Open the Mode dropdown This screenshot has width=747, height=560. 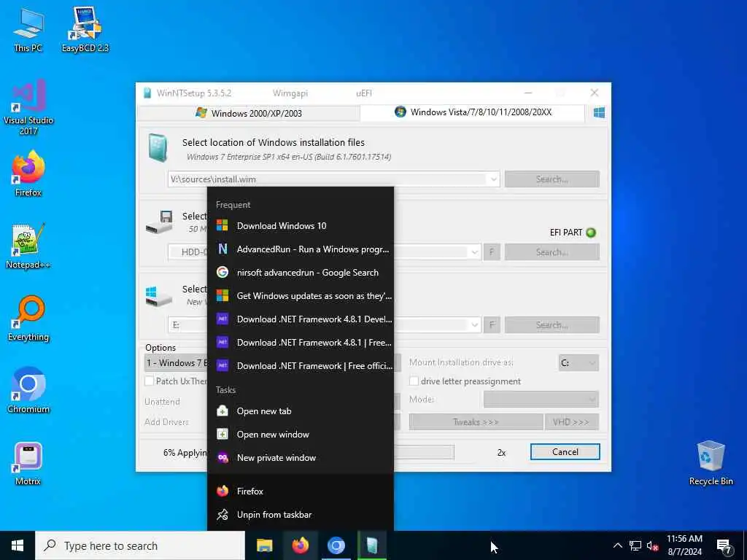541,399
